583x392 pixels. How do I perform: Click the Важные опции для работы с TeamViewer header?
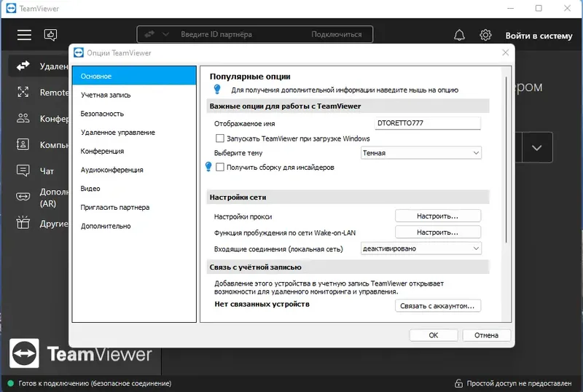coord(348,106)
